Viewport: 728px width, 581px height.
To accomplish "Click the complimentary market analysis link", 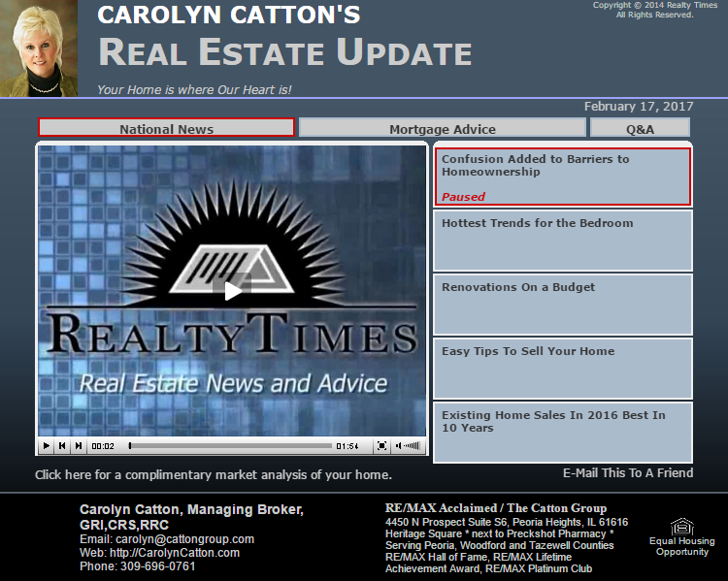I will tap(214, 475).
